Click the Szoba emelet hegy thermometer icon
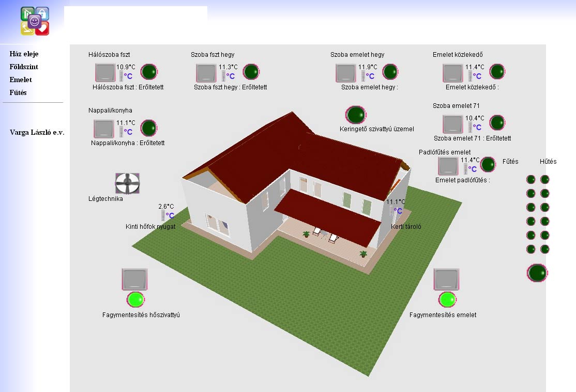Image resolution: width=576 pixels, height=392 pixels. (x=363, y=76)
